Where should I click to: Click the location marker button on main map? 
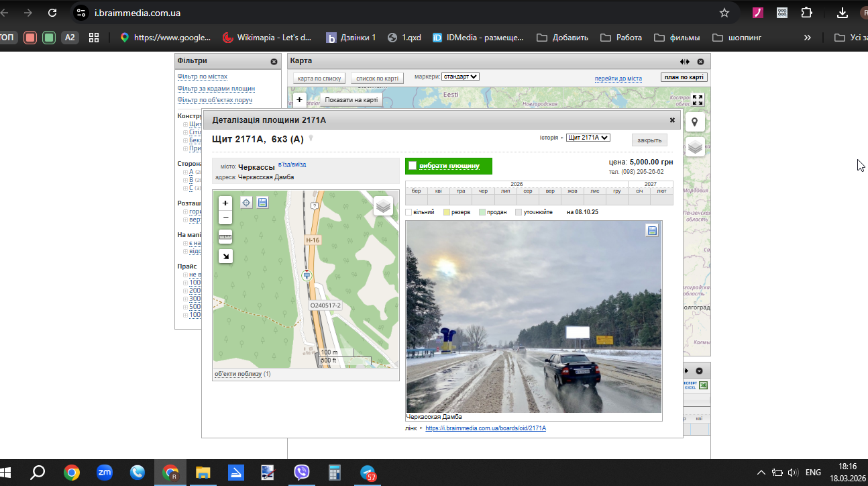point(695,122)
